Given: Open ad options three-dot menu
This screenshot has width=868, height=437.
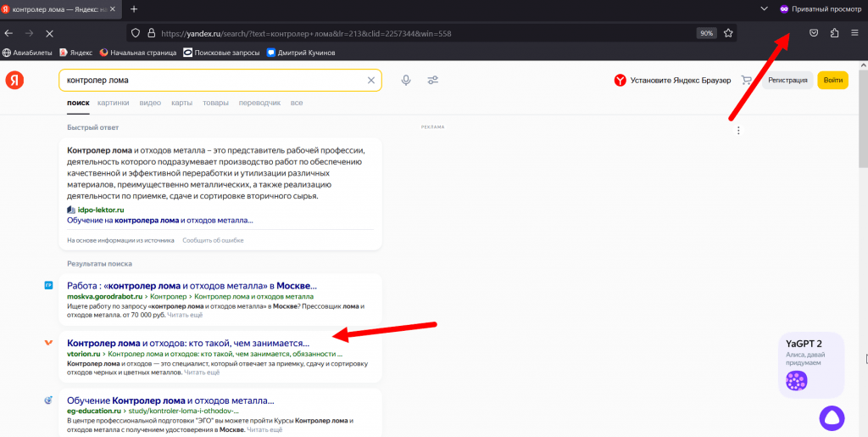Looking at the screenshot, I should pos(738,131).
